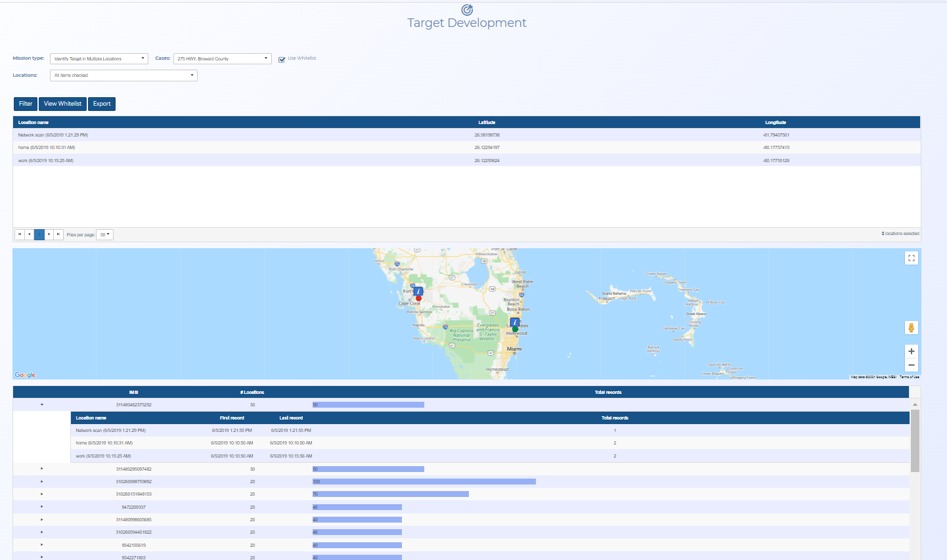Click the Target Development logo icon
Screen dimensions: 947x560
466,9
